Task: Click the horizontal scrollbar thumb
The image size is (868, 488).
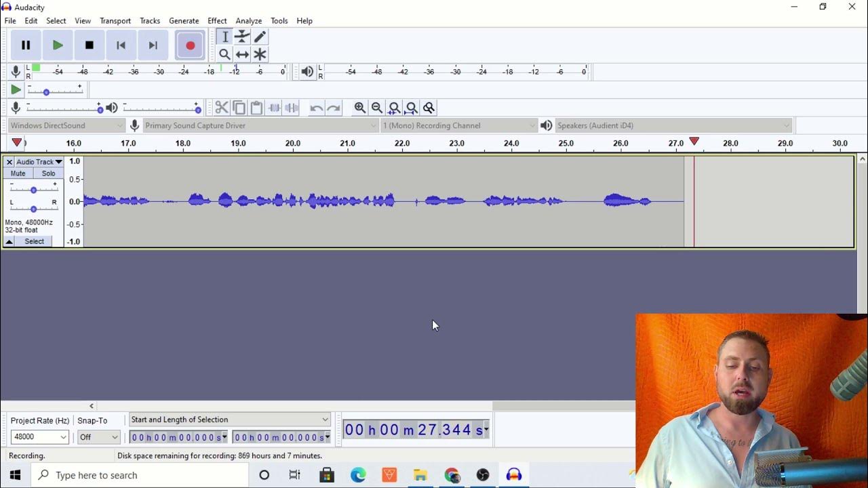Action: 564,406
